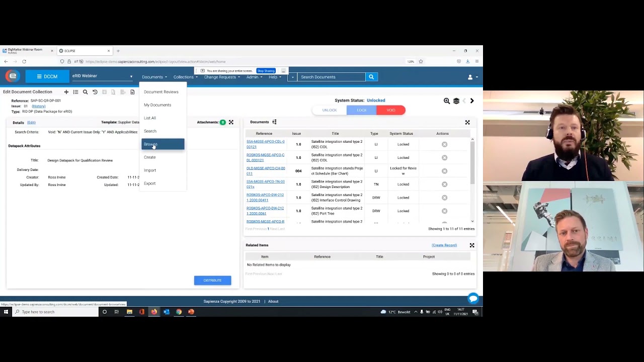Add a new document collection with the plus icon
This screenshot has height=362, width=644.
(66, 92)
